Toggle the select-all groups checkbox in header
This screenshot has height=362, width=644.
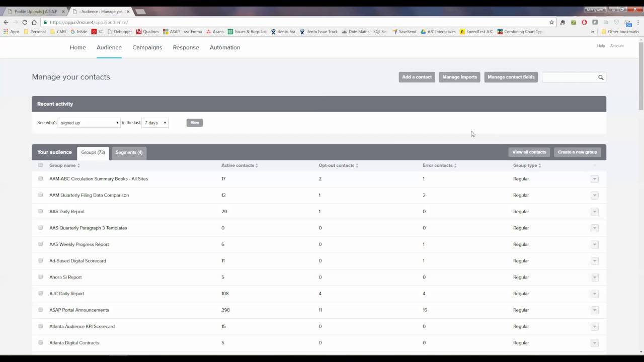coord(41,165)
